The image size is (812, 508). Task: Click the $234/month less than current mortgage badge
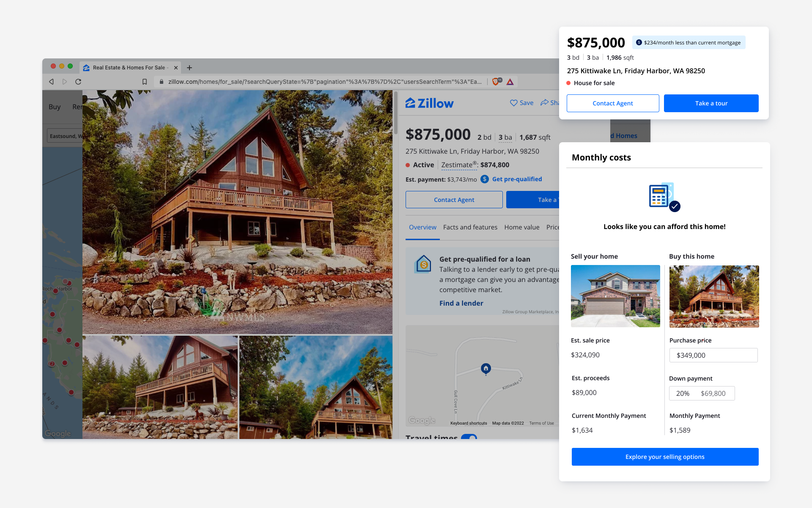[689, 42]
